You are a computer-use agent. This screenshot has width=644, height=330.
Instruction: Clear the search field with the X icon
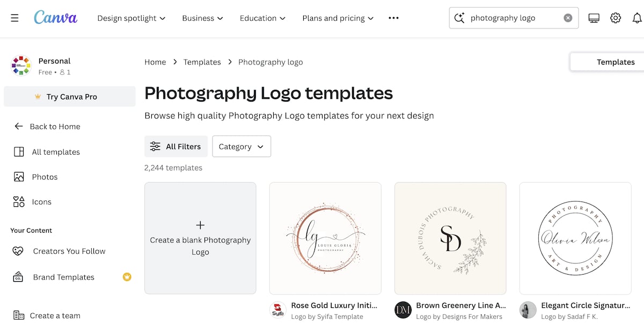pyautogui.click(x=568, y=17)
